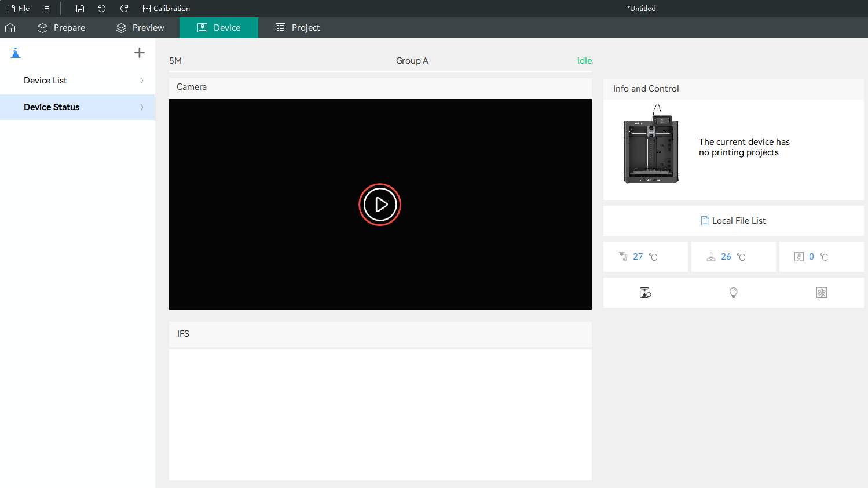Click the plus icon to add device
The image size is (868, 488).
pyautogui.click(x=140, y=53)
